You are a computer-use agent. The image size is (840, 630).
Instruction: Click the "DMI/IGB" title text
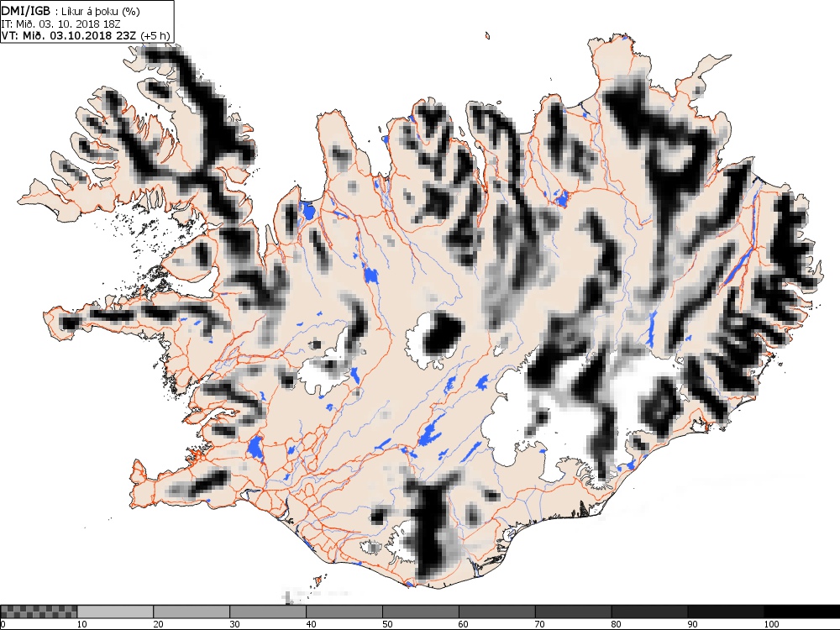click(x=26, y=11)
